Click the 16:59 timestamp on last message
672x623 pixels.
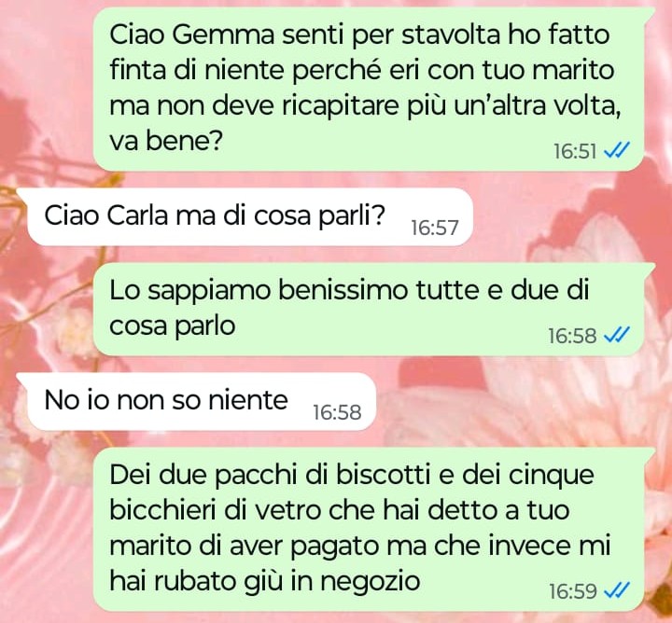572,591
